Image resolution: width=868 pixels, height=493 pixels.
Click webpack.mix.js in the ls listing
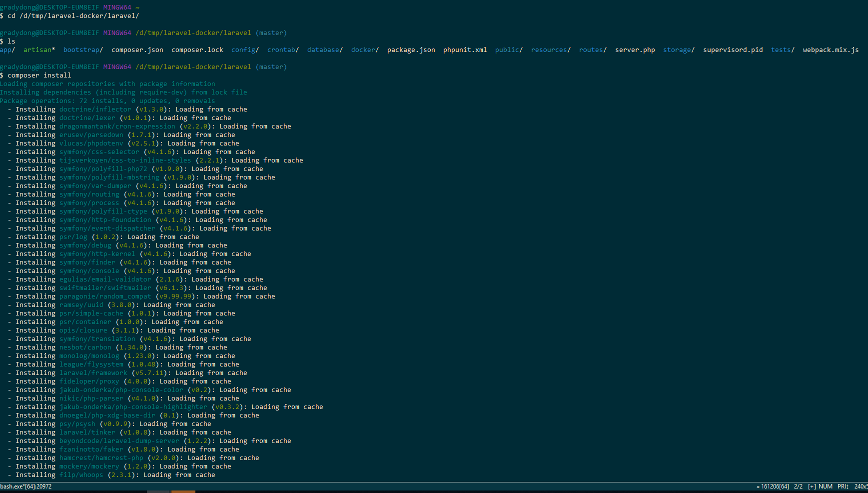(x=831, y=50)
